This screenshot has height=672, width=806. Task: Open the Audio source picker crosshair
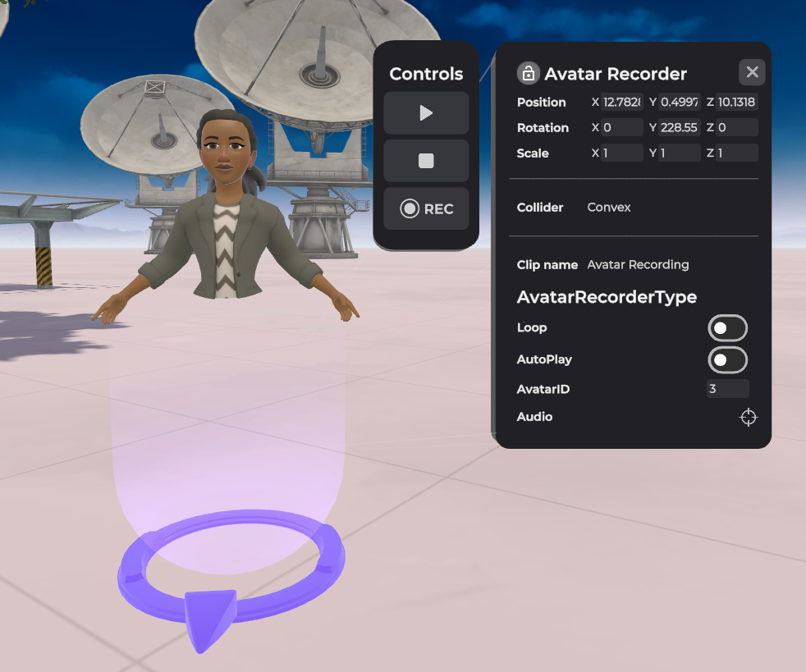click(748, 417)
